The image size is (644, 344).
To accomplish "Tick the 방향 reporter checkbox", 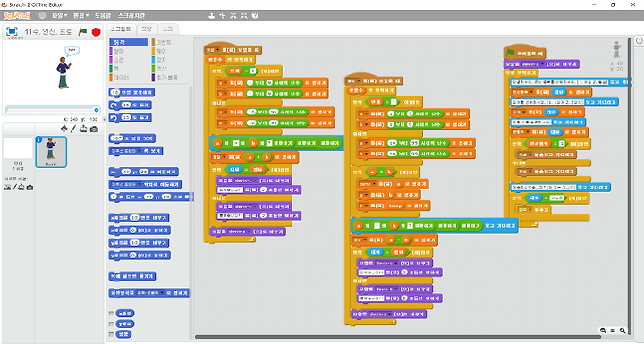I will pyautogui.click(x=111, y=334).
